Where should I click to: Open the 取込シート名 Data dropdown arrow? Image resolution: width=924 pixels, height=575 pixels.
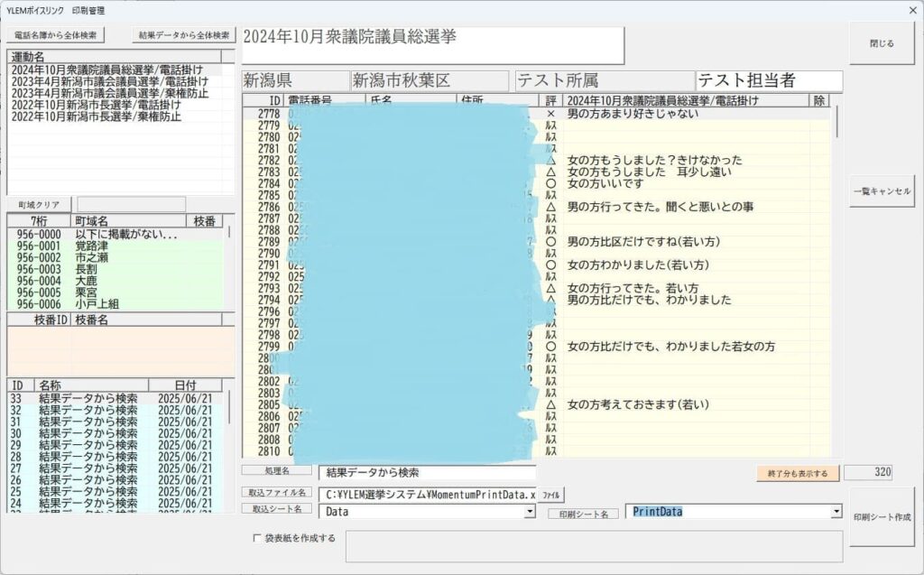click(530, 512)
